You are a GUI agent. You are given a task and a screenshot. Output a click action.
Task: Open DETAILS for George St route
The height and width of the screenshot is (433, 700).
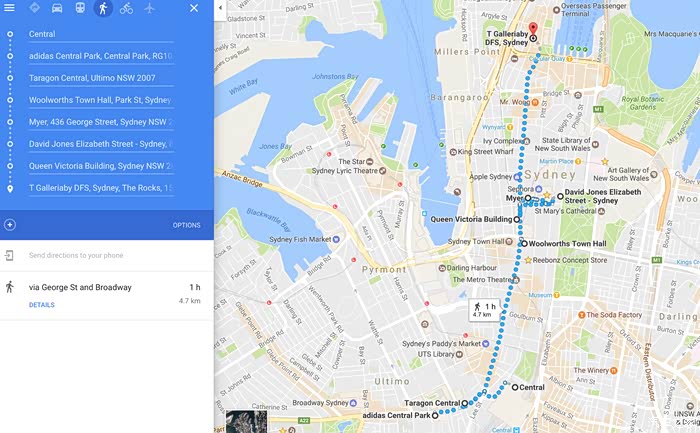42,305
